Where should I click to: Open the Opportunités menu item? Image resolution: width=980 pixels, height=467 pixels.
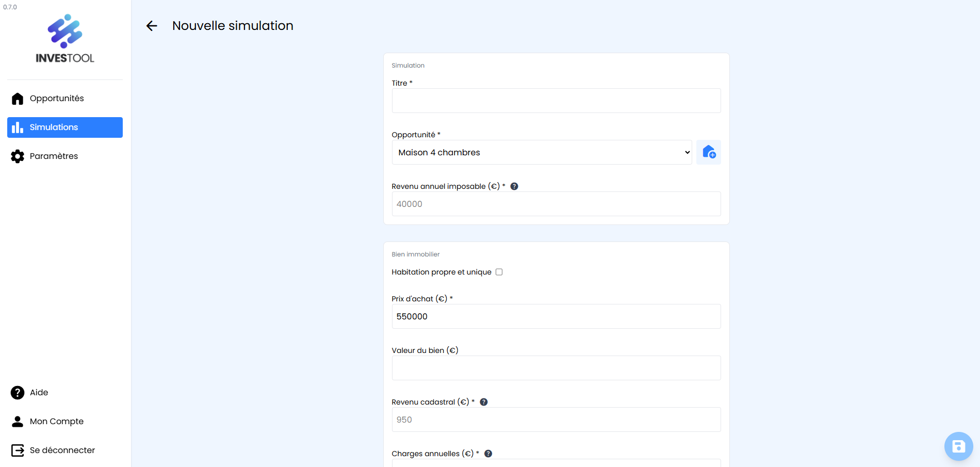[x=57, y=99]
